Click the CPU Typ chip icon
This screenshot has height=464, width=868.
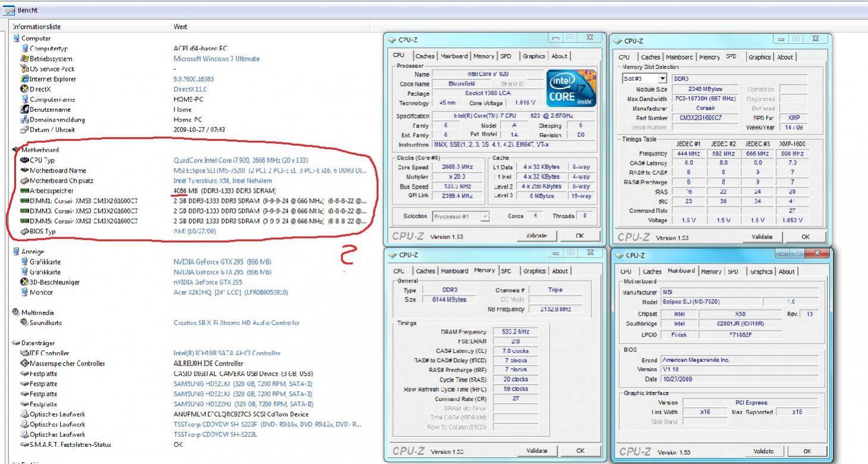[x=25, y=160]
